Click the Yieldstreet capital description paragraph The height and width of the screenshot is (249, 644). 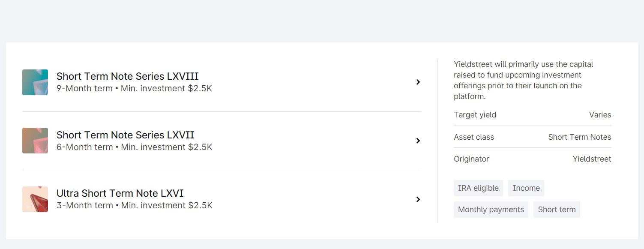(524, 80)
